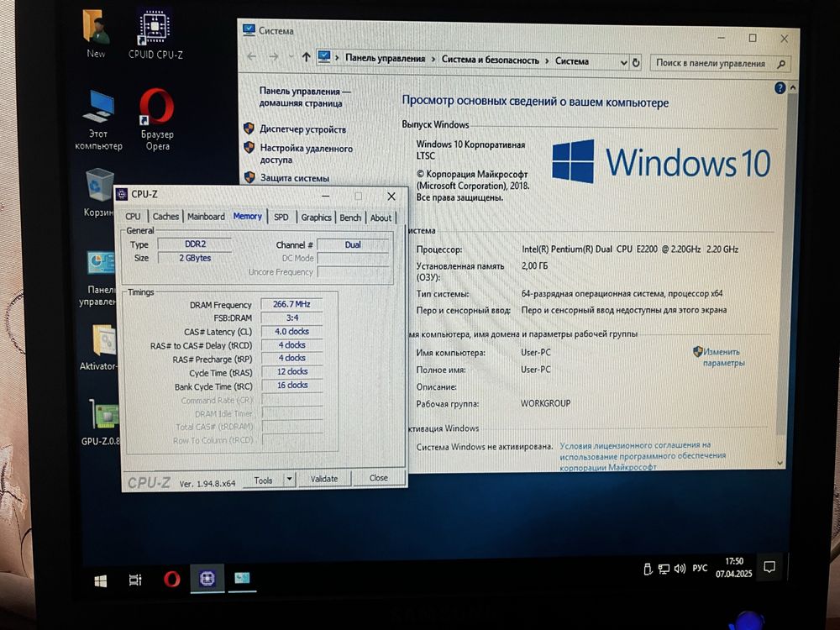Open Защита системы link

(295, 178)
